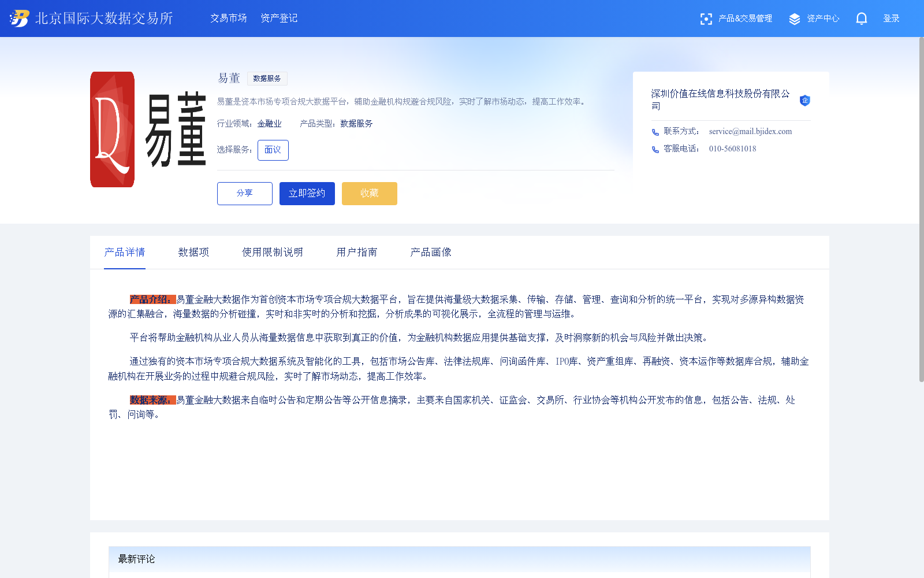Click the 资产中心 layers icon

pos(795,19)
